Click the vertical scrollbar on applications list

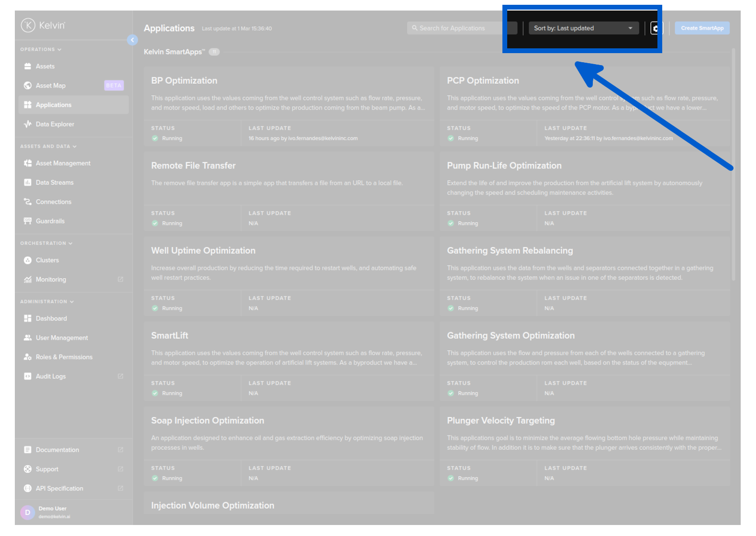click(x=733, y=163)
